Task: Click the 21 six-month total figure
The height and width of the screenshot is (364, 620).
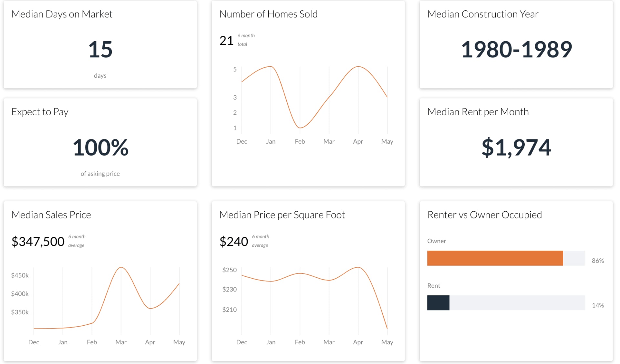Action: [226, 41]
